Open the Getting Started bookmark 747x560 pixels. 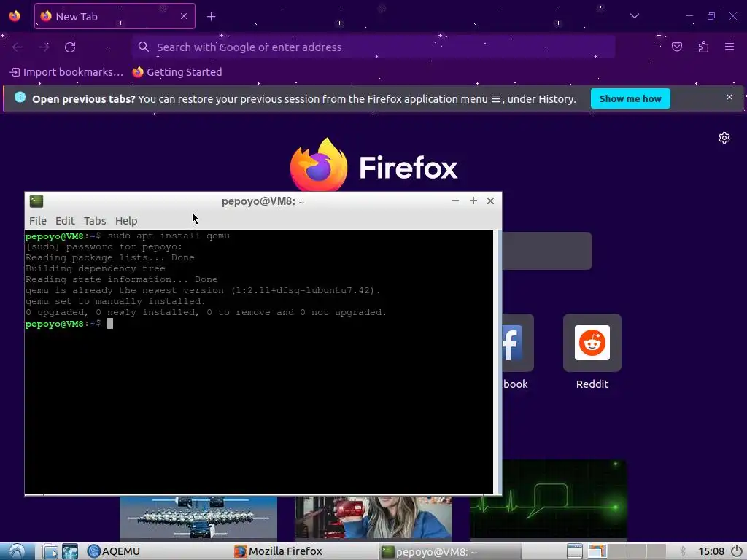tap(177, 72)
